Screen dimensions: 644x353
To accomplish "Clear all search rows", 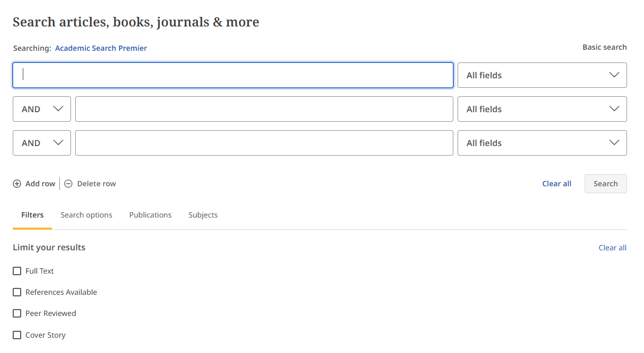I will 557,183.
